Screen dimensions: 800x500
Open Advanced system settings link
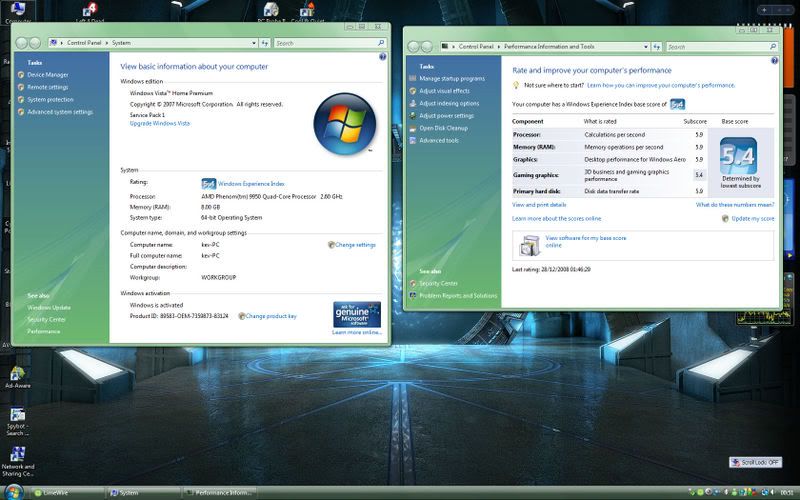(60, 112)
